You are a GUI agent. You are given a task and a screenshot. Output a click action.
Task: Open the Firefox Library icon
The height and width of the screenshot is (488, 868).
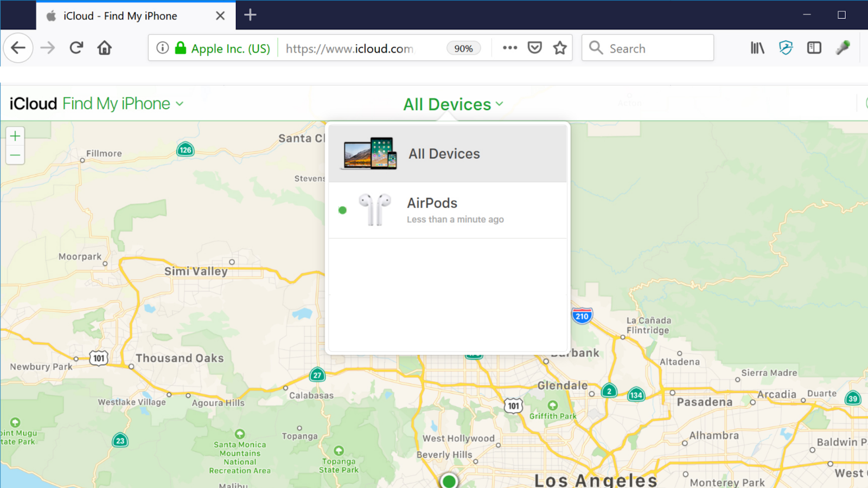point(757,48)
